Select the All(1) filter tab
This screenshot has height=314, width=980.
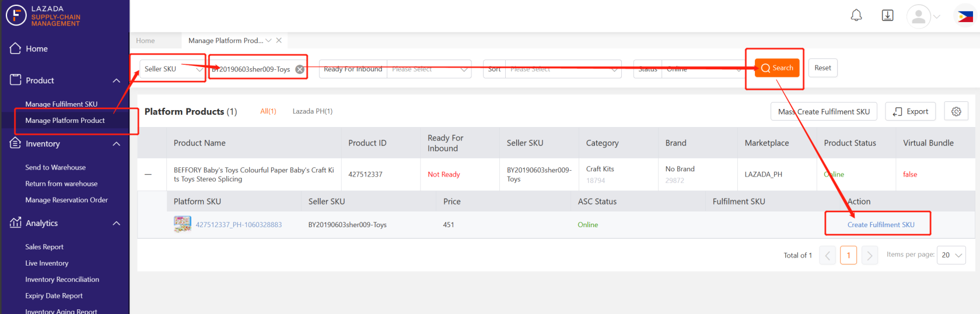tap(268, 111)
